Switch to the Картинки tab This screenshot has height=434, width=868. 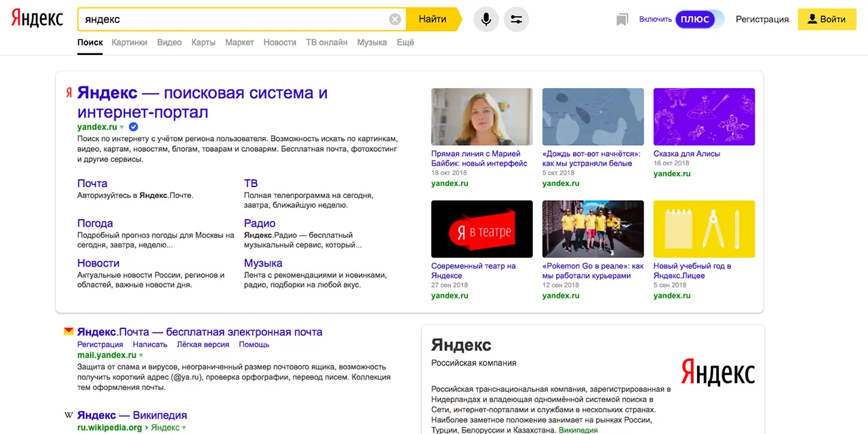pos(130,42)
